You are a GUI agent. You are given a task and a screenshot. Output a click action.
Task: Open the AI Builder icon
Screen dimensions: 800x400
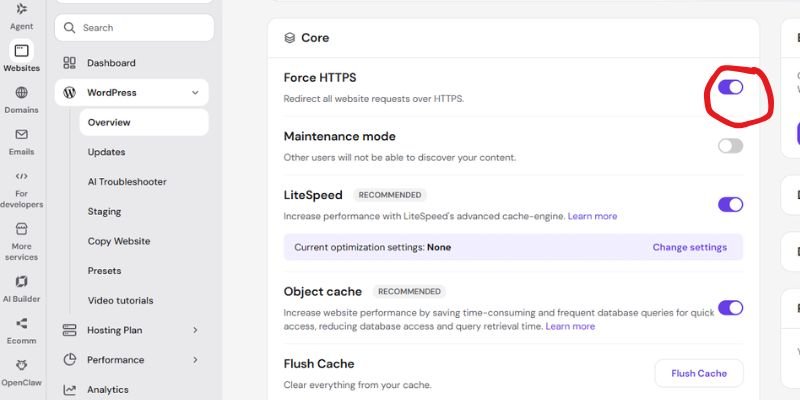tap(21, 282)
